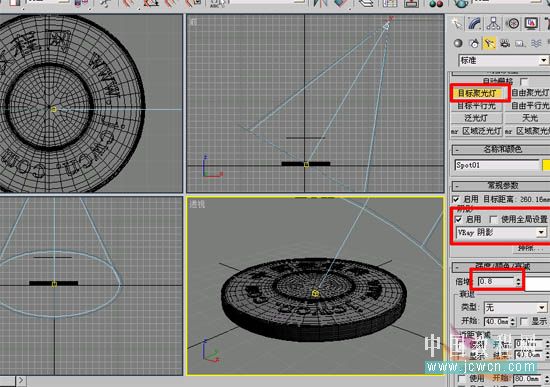Viewport: 550px width, 387px height.
Task: Click the Mirror tool icon in the toolbar
Action: pyautogui.click(x=321, y=4)
